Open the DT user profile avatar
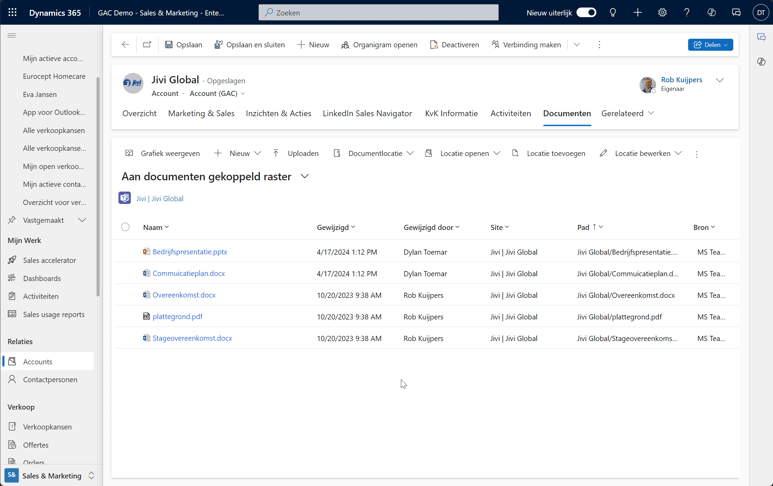The image size is (773, 486). [760, 12]
